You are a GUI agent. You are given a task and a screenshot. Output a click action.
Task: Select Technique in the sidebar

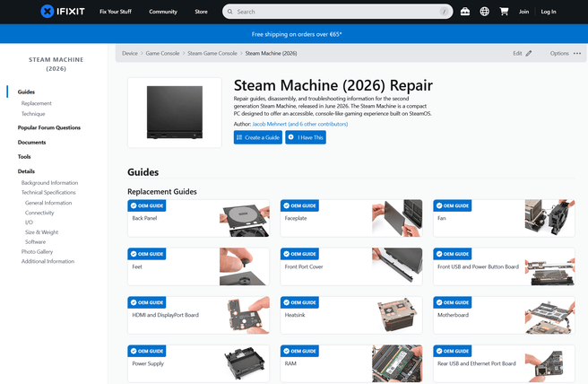tap(33, 114)
